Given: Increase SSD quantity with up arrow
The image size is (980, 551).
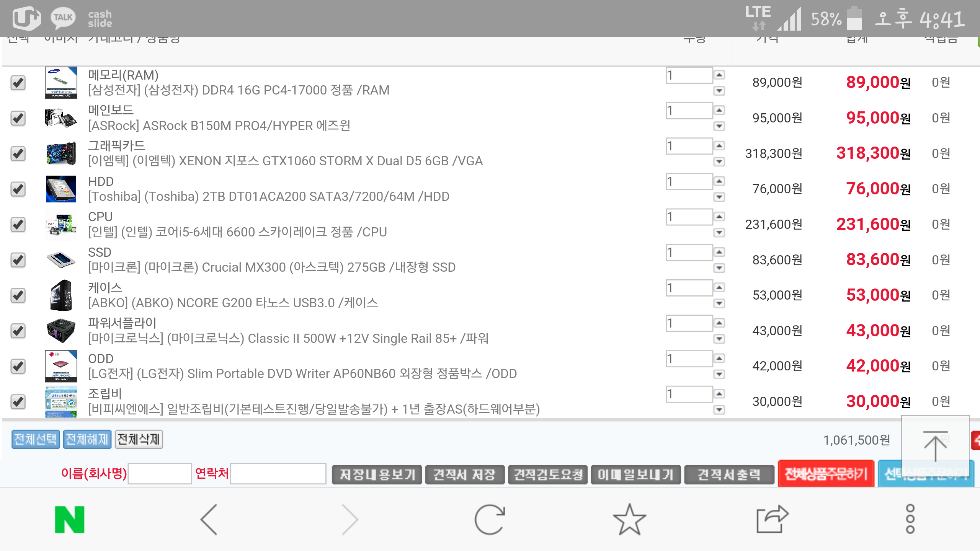Looking at the screenshot, I should click(719, 252).
